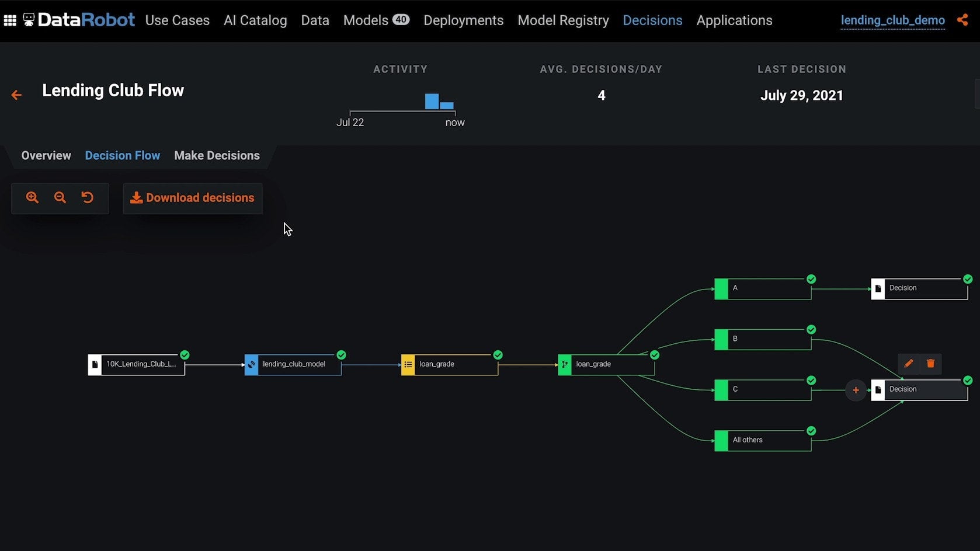Zoom out of the decision flow

pos(60,197)
